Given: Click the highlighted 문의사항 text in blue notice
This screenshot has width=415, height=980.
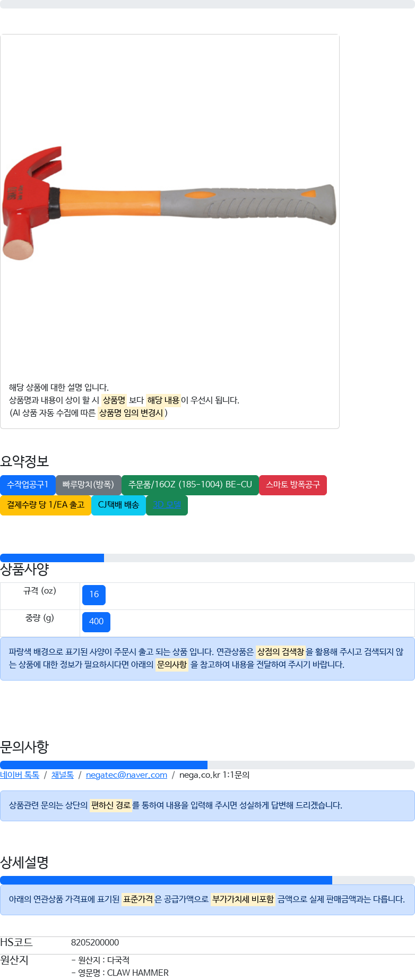Looking at the screenshot, I should [172, 665].
